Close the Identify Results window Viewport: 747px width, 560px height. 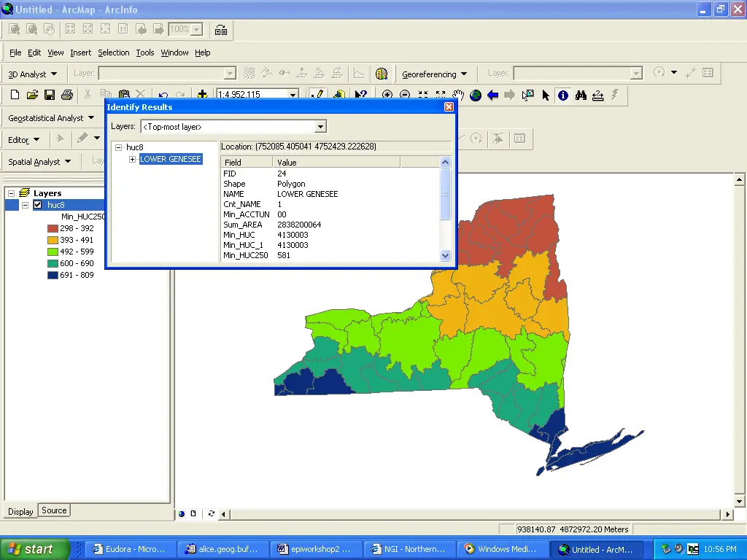tap(449, 106)
